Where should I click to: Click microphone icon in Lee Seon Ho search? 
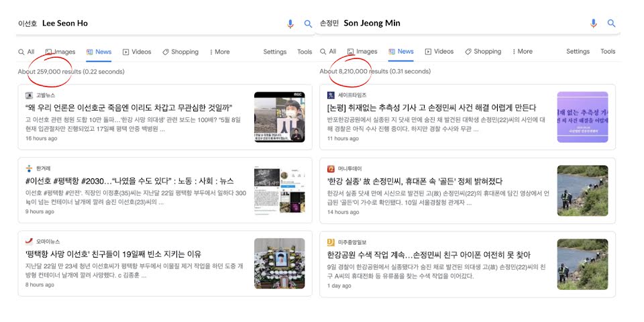point(290,24)
